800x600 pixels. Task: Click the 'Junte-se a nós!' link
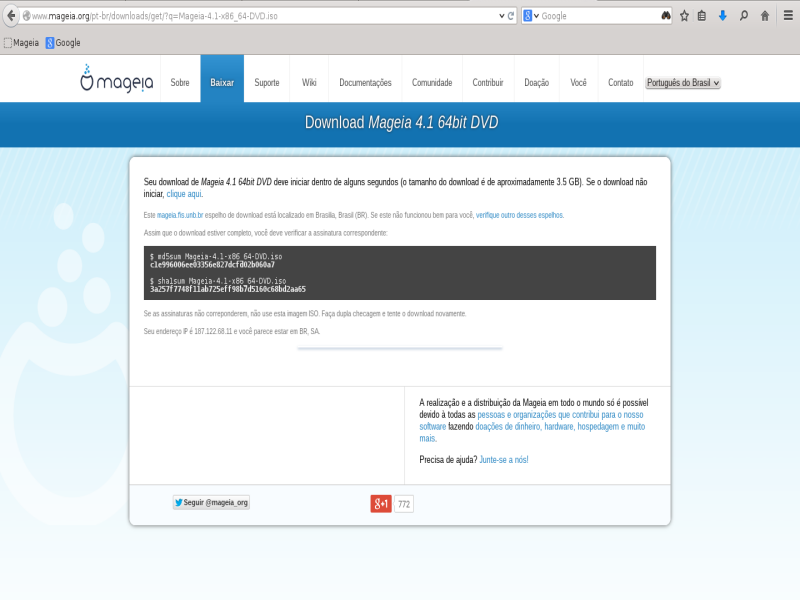504,460
